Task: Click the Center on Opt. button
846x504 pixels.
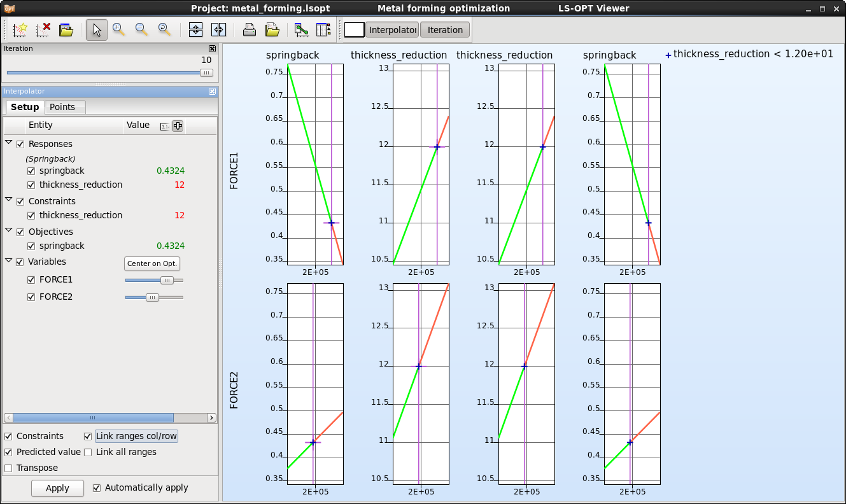Action: click(x=152, y=264)
